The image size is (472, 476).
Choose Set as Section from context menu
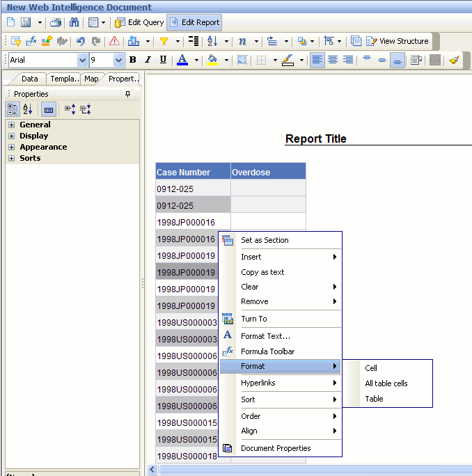pyautogui.click(x=281, y=240)
